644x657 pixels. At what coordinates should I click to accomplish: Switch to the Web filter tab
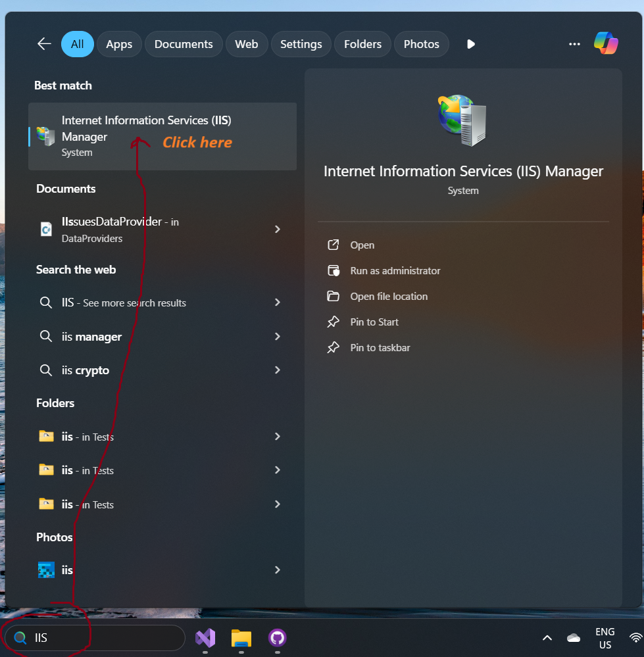click(247, 44)
